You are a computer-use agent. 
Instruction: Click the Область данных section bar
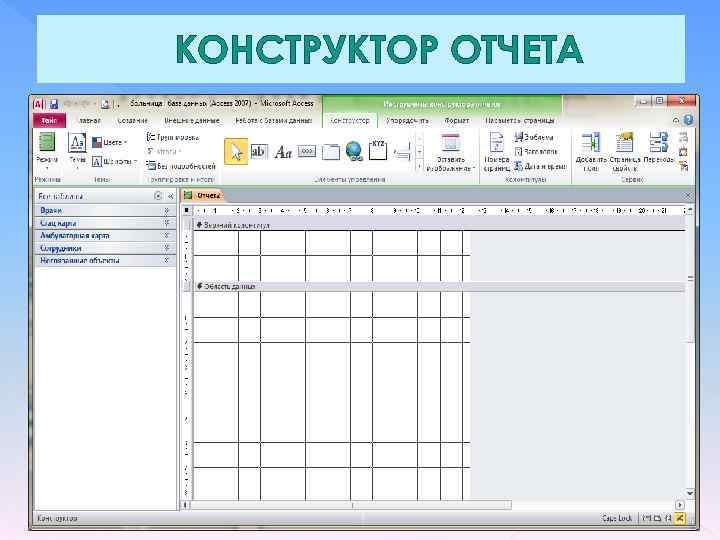439,286
